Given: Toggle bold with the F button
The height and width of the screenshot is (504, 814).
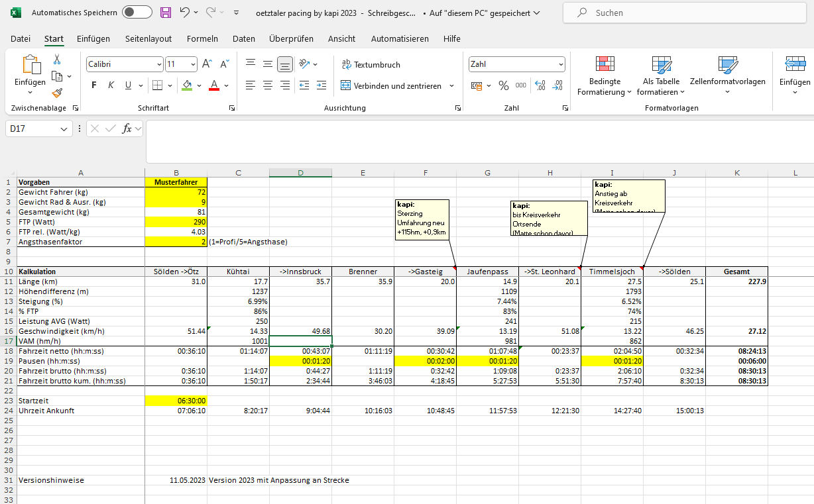Looking at the screenshot, I should [x=93, y=85].
